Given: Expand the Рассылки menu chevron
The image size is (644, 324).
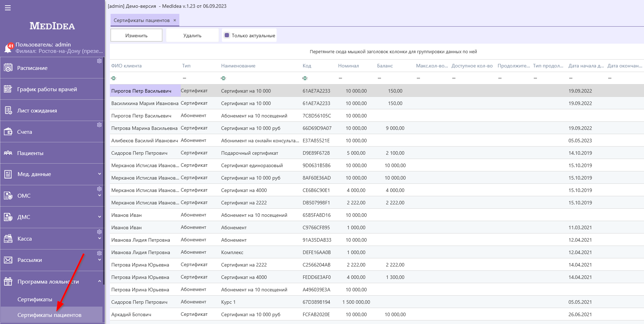Looking at the screenshot, I should pyautogui.click(x=100, y=260).
